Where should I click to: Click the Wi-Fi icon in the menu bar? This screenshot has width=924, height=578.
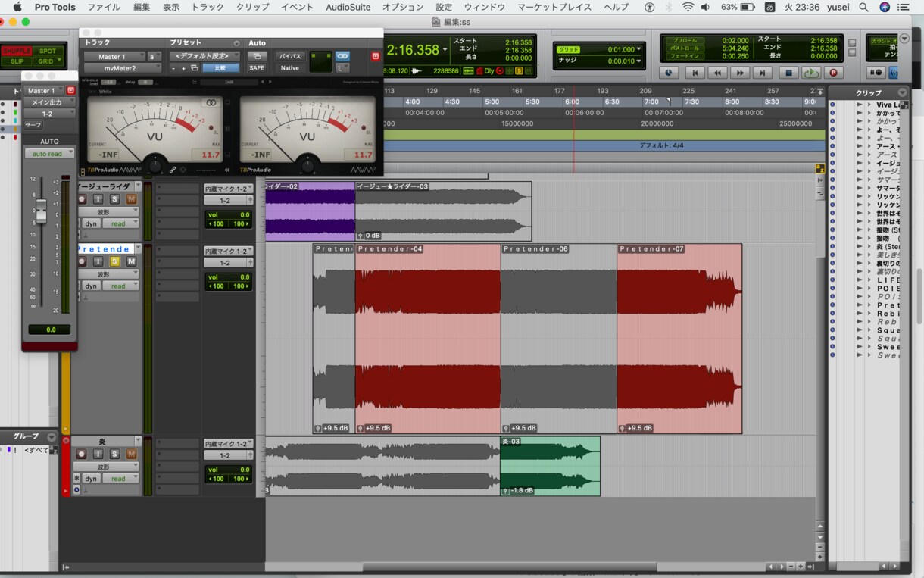coord(688,7)
